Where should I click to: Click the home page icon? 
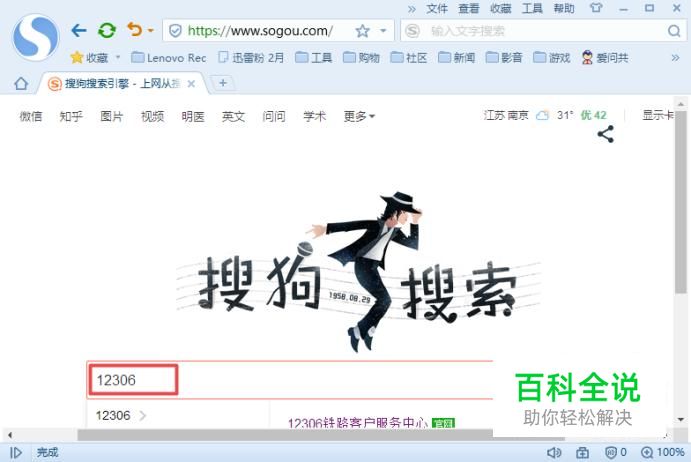pos(21,83)
